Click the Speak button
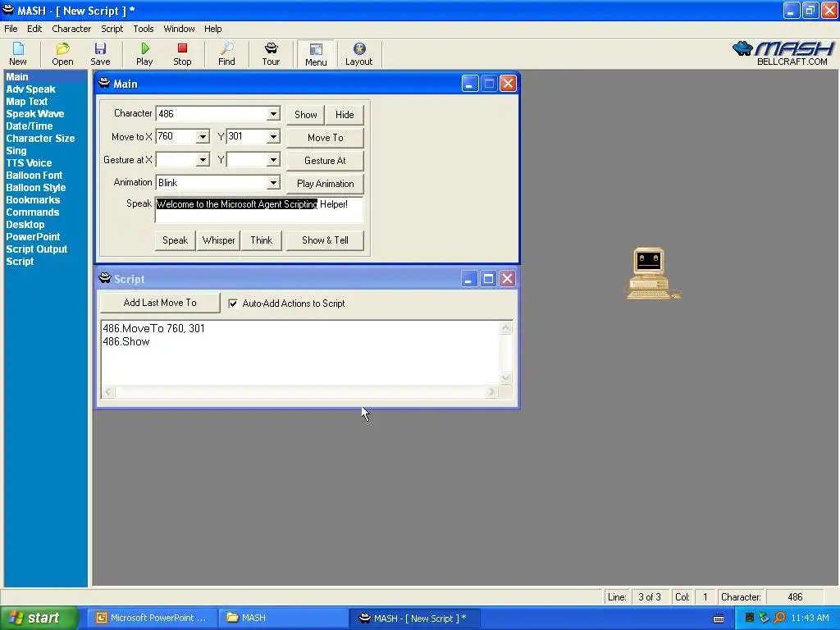The image size is (840, 630). click(176, 240)
